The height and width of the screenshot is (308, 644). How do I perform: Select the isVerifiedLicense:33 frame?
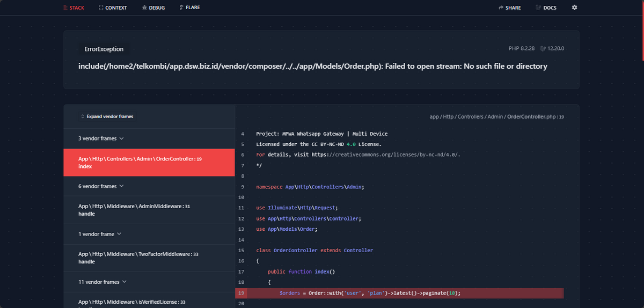pos(149,300)
